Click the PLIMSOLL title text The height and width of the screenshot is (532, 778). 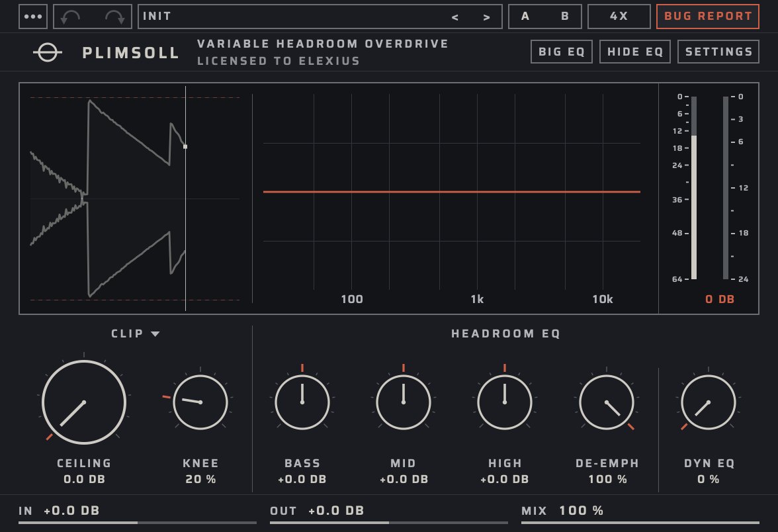click(x=130, y=53)
